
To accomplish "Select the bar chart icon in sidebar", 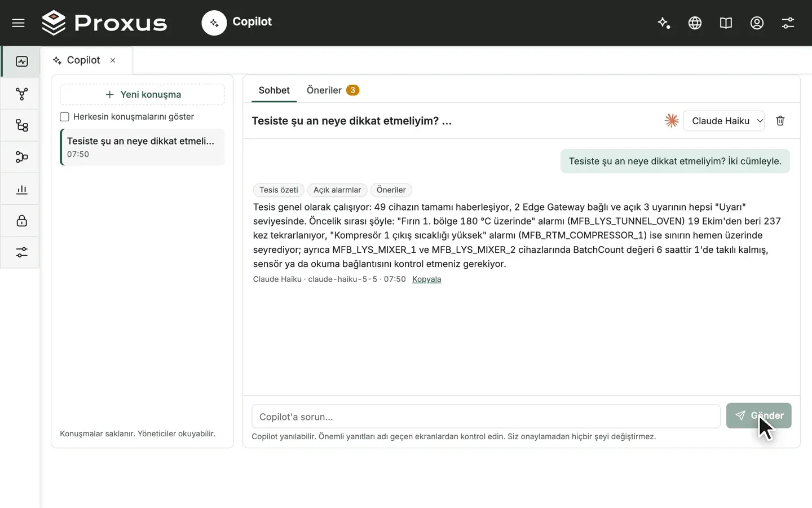I will tap(21, 189).
